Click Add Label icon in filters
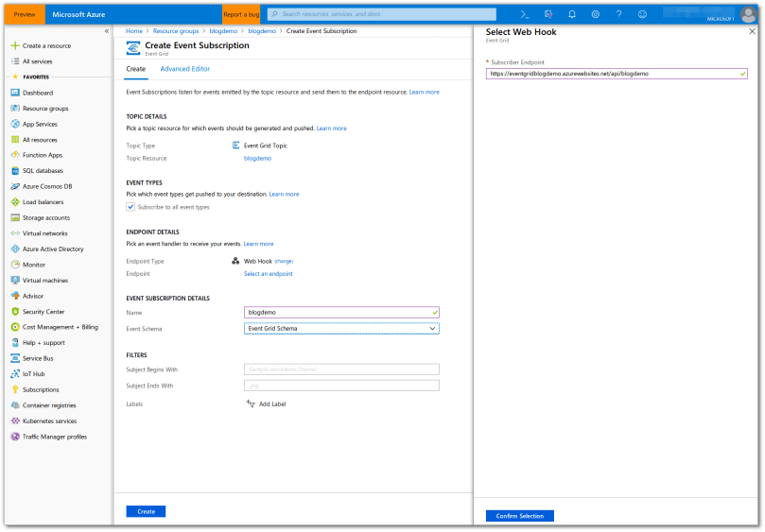 251,403
